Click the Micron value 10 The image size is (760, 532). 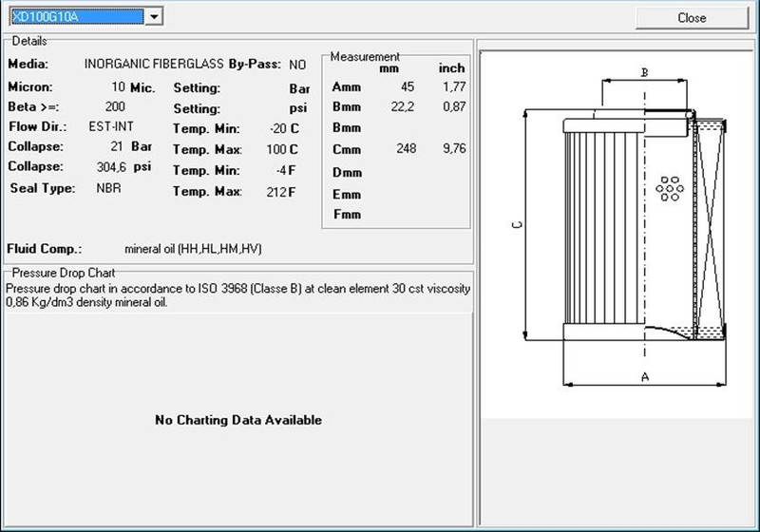tap(119, 86)
